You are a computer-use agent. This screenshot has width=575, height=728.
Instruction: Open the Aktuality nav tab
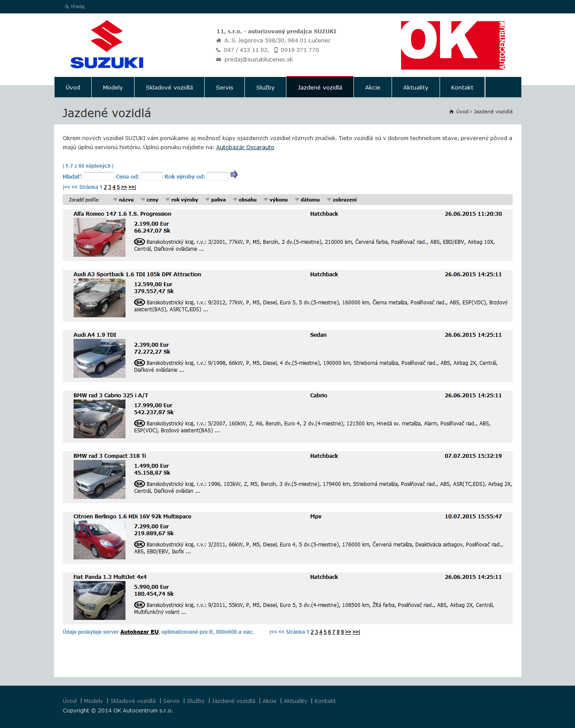coord(416,87)
